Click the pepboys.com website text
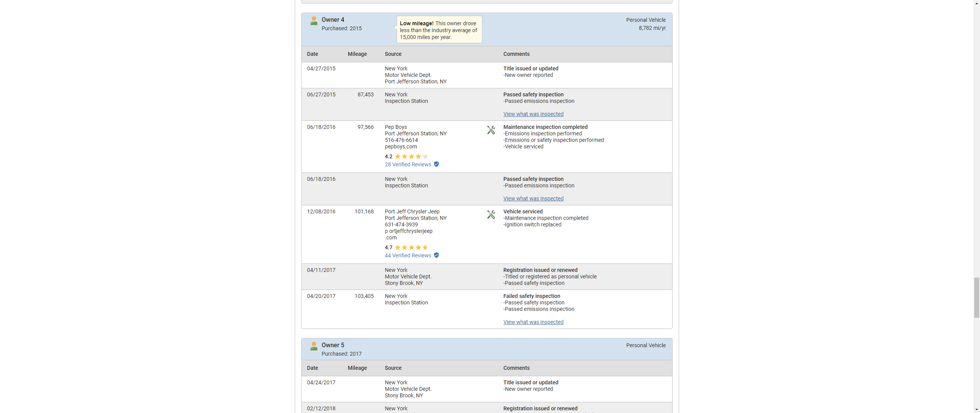The height and width of the screenshot is (413, 980). tap(400, 146)
